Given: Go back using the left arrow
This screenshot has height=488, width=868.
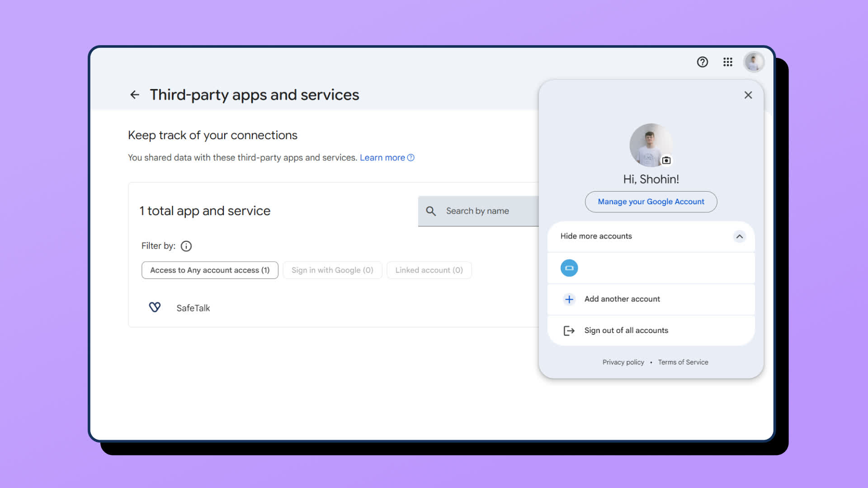Looking at the screenshot, I should 134,95.
